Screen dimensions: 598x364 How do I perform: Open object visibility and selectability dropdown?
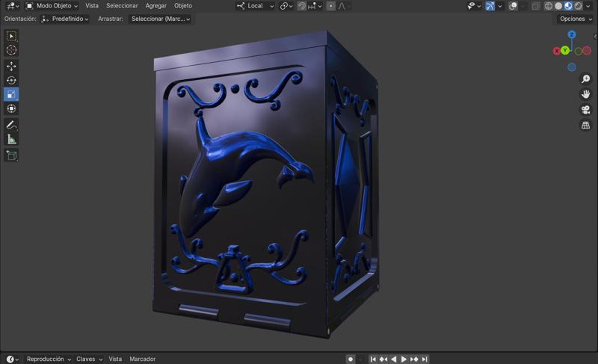pyautogui.click(x=474, y=6)
